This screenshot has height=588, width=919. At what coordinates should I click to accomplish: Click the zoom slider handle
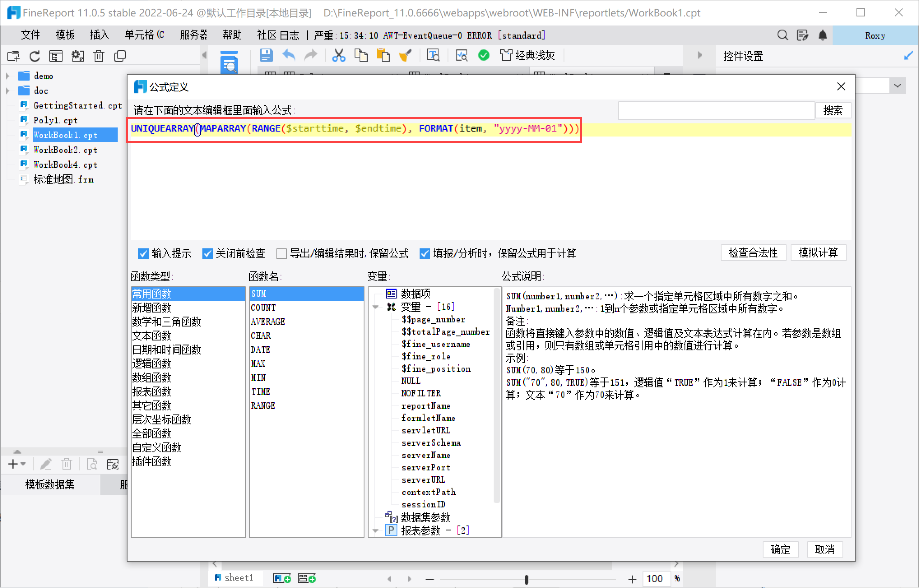(x=527, y=579)
